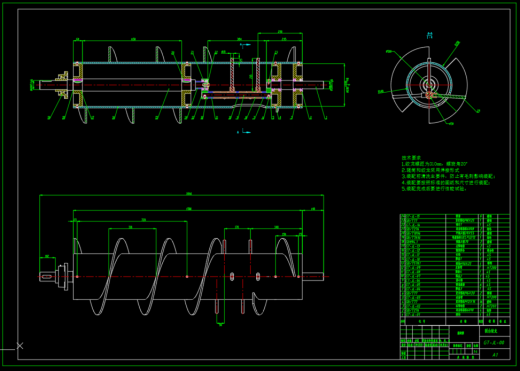Viewport: 520px width, 371px height.
Task: Click the vertical dimension at right of sectional view
Action: (346, 85)
